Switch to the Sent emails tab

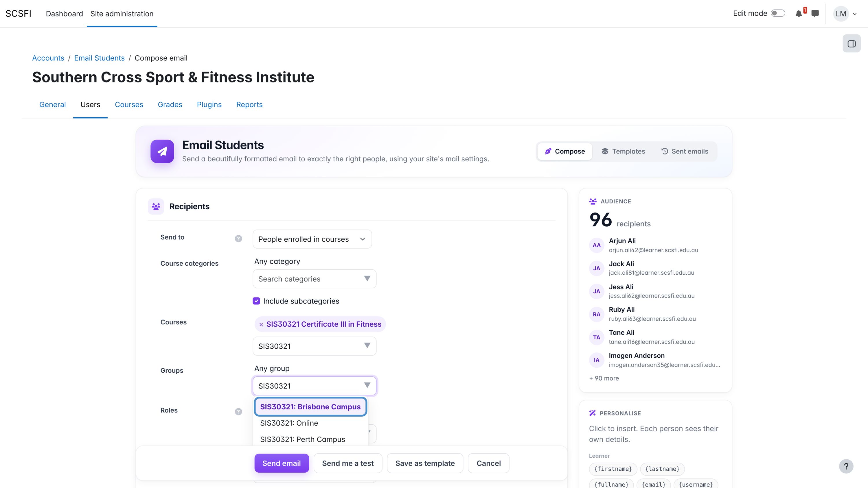(685, 151)
